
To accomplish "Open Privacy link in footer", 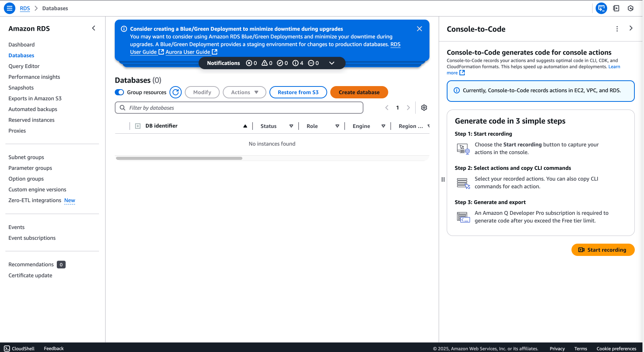I will click(x=557, y=349).
